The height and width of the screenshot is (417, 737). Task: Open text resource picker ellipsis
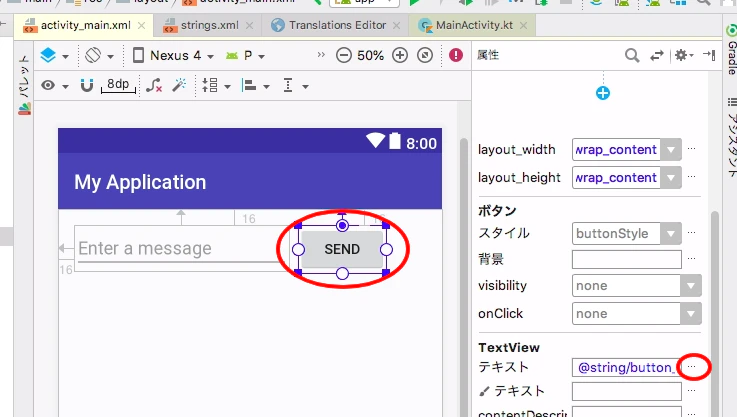click(x=691, y=366)
